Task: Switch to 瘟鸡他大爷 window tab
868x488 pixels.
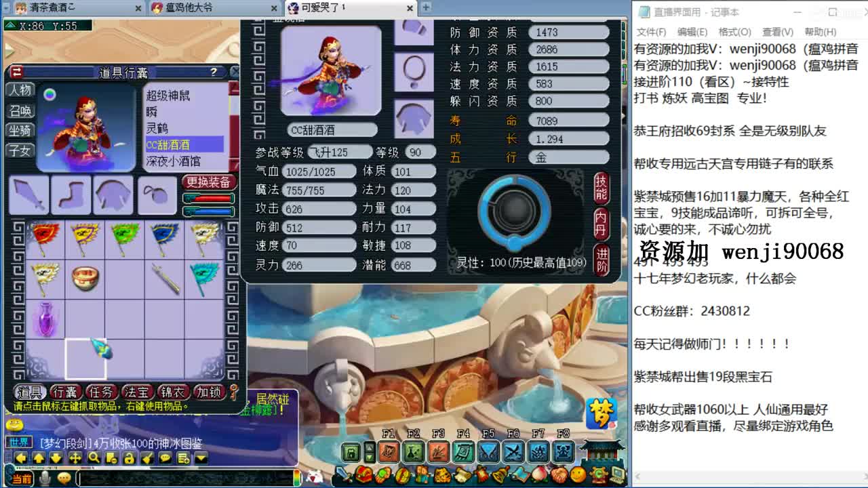Action: click(x=214, y=7)
